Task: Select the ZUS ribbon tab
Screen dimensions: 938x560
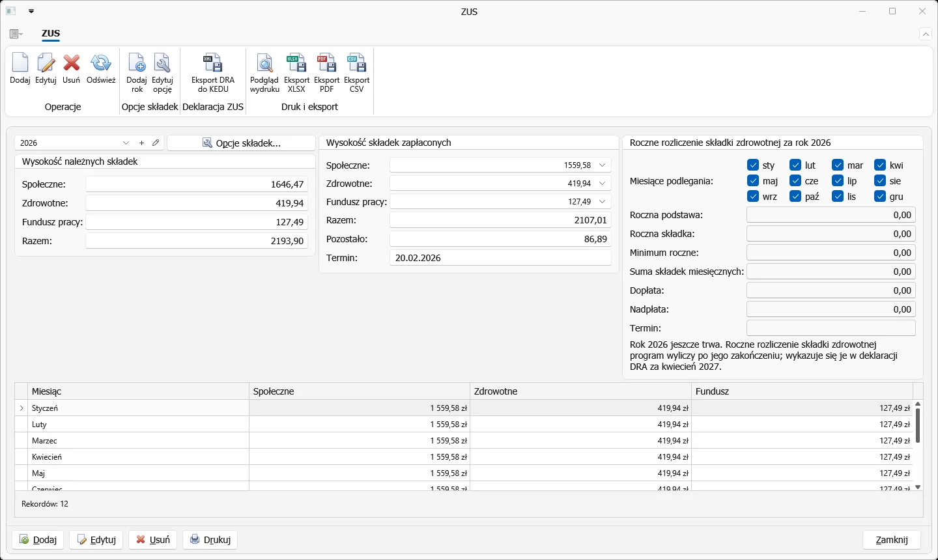Action: tap(51, 33)
